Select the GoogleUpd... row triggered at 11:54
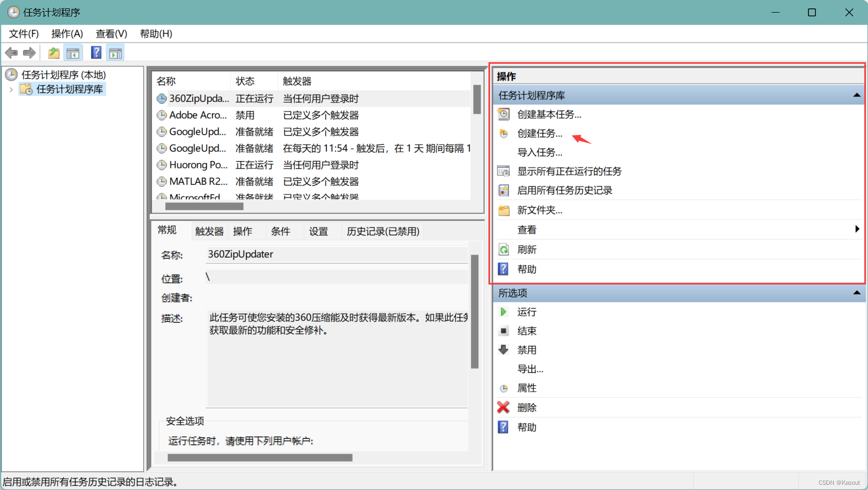The height and width of the screenshot is (490, 868). (312, 149)
